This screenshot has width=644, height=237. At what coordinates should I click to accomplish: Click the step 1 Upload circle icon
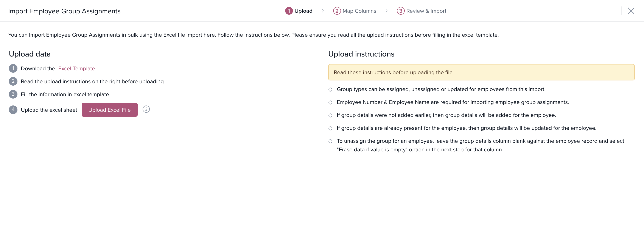(x=289, y=11)
